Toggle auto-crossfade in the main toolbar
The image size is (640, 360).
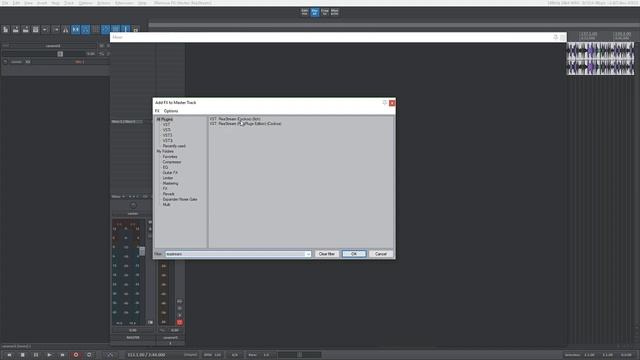pyautogui.click(x=76, y=29)
